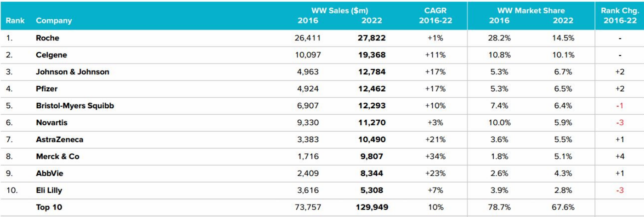Click Merck & Co's +34% CAGR value
Viewport: 644px width, 217px height.
tap(435, 156)
